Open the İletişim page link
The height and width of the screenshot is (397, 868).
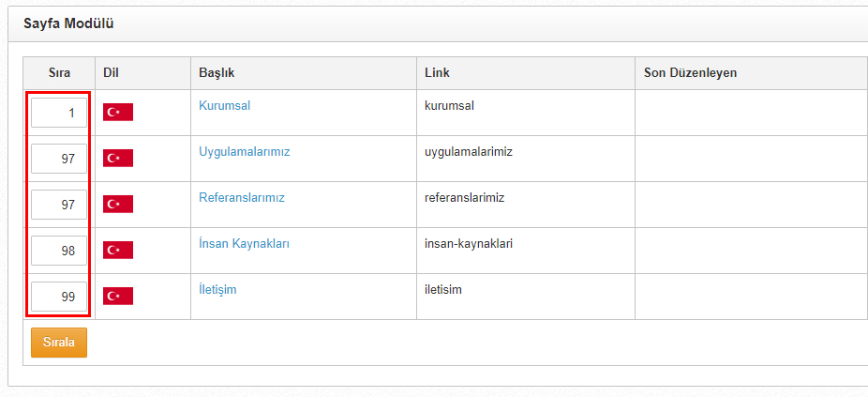click(x=217, y=289)
